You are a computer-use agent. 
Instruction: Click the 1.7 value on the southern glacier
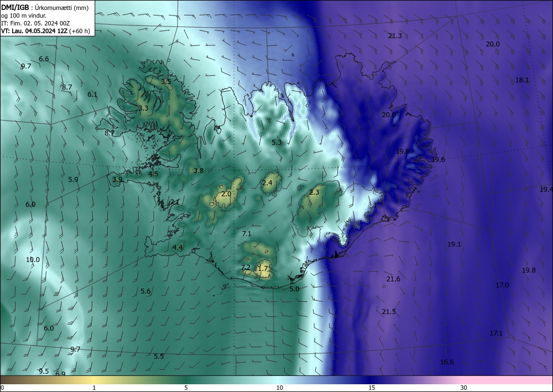click(x=263, y=269)
